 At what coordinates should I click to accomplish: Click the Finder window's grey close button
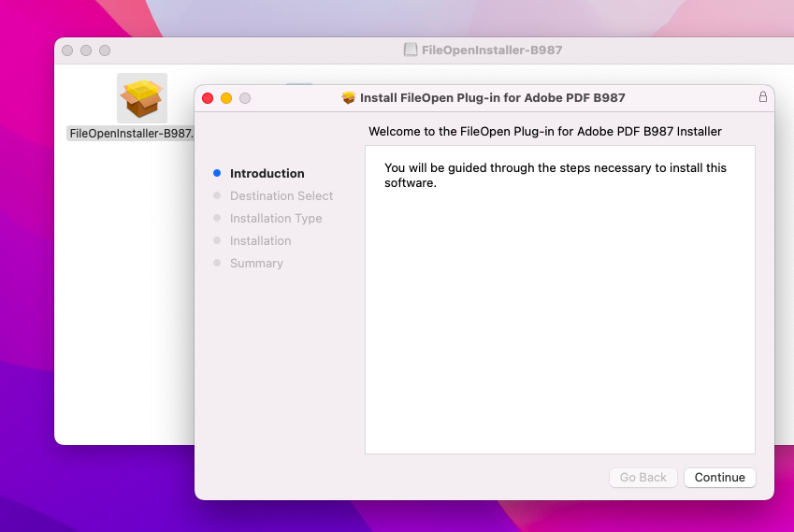point(67,50)
